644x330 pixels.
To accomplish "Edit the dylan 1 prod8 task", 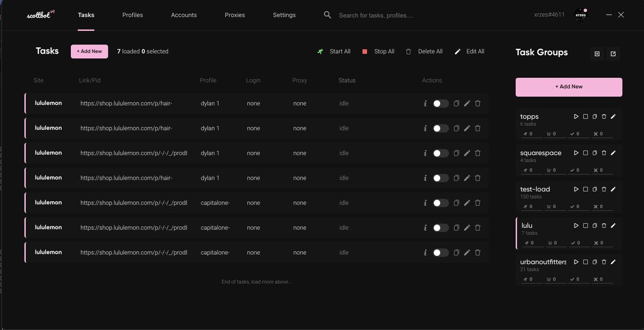I will point(467,153).
